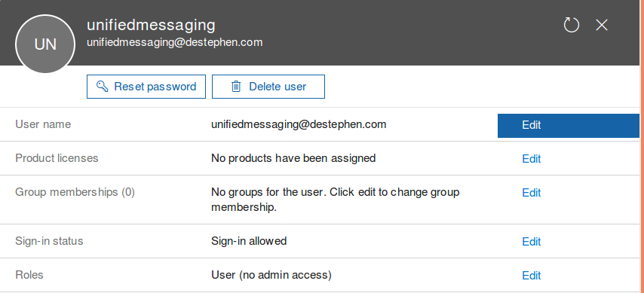This screenshot has height=293, width=644.
Task: Delete user unifiedmessaging
Action: [x=268, y=87]
